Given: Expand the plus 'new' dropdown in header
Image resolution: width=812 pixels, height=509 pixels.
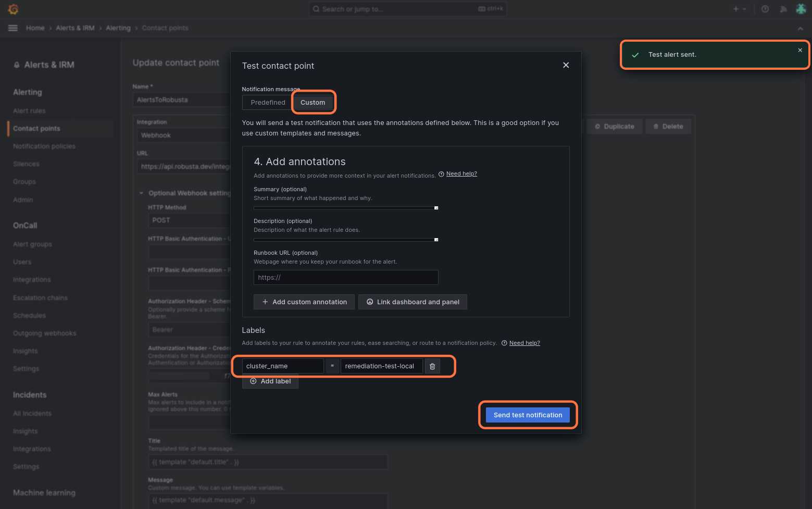Looking at the screenshot, I should coord(740,9).
